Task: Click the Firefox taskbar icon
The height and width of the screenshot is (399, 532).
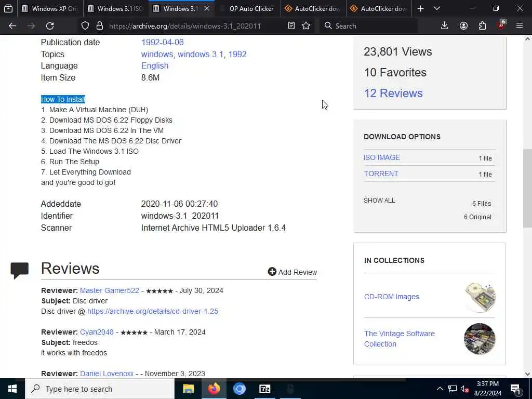Action: pyautogui.click(x=214, y=389)
